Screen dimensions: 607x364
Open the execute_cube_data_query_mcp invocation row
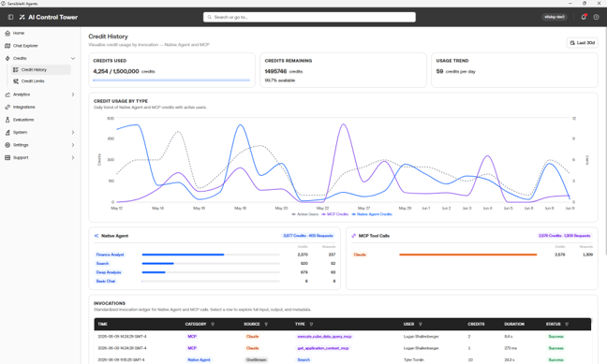tap(343, 337)
